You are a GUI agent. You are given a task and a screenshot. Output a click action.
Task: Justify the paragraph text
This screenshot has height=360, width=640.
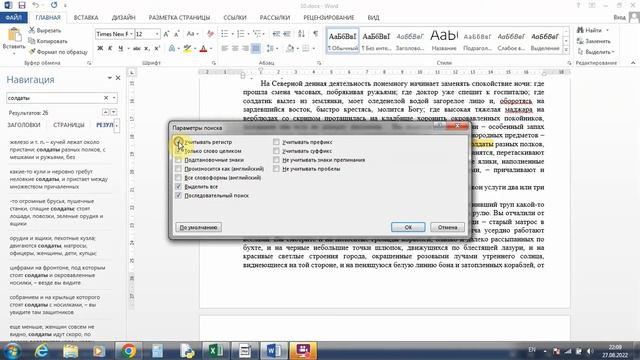coord(256,49)
